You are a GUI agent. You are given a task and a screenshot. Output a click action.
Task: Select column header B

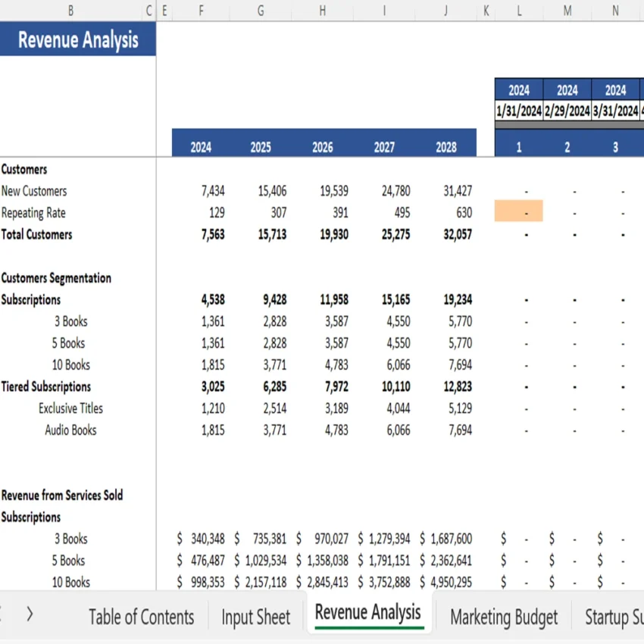pyautogui.click(x=70, y=11)
